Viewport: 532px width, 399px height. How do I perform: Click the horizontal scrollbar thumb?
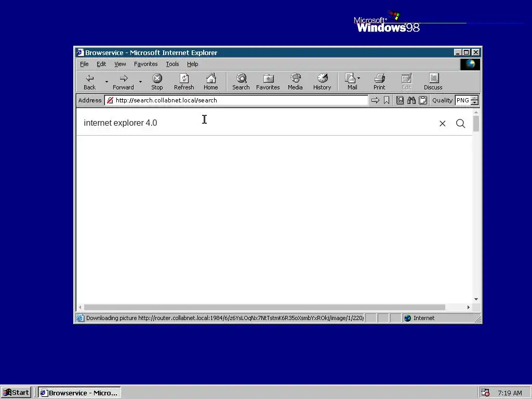click(x=264, y=308)
